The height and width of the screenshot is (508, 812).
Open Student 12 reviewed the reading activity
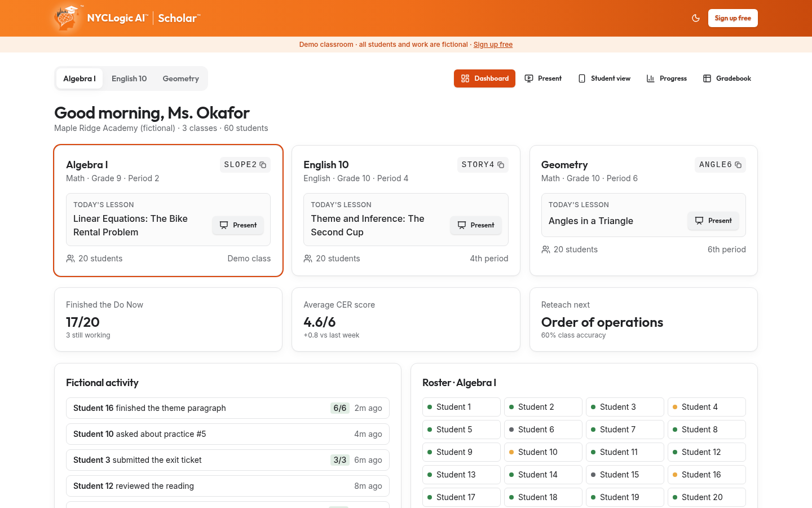coord(228,486)
